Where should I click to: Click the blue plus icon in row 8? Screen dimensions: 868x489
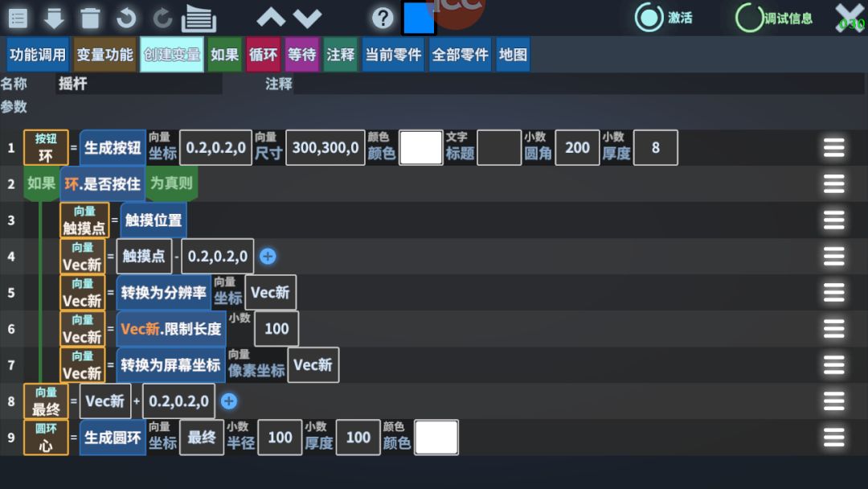(x=228, y=401)
